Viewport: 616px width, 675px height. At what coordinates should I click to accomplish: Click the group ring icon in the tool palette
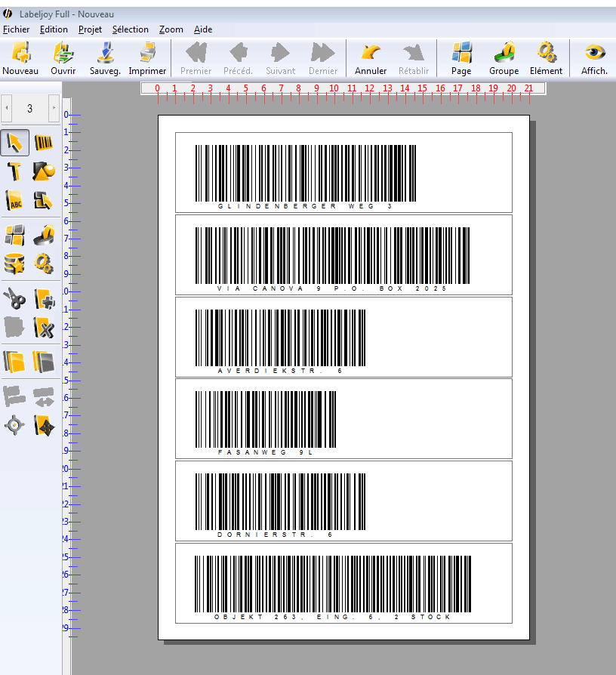click(44, 235)
